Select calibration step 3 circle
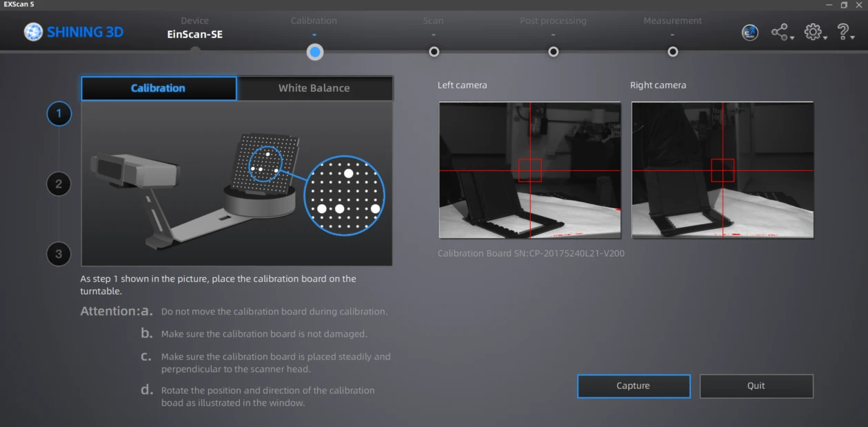This screenshot has height=427, width=868. [59, 254]
